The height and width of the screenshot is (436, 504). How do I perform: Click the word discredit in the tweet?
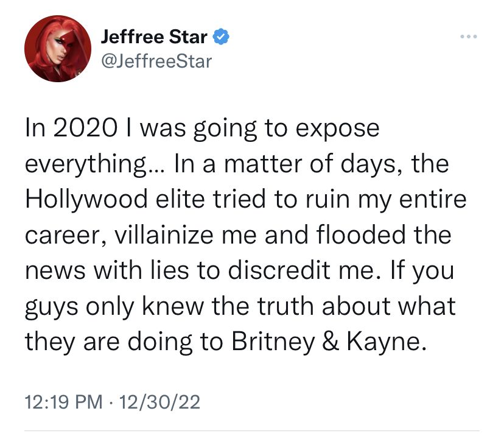pos(279,270)
